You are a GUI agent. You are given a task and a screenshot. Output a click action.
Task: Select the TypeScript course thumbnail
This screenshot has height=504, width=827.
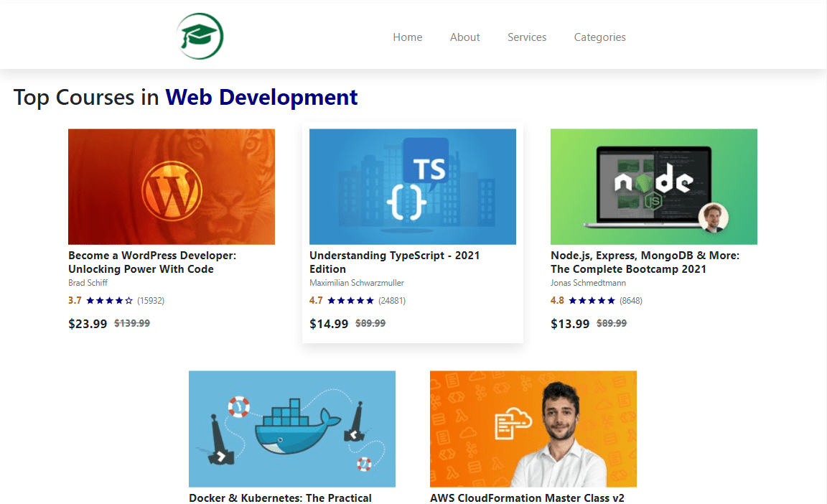(x=412, y=187)
